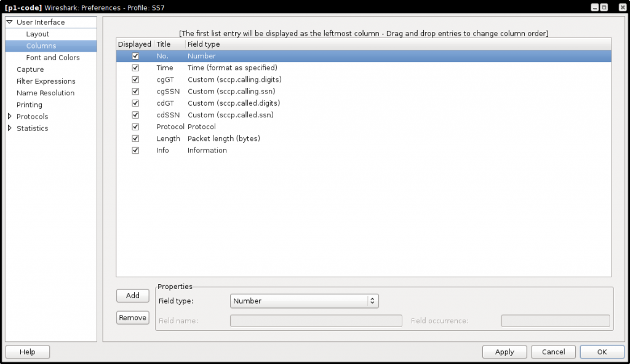The width and height of the screenshot is (630, 364).
Task: Select 'Packet length (bytes)' entry
Action: [x=224, y=138]
